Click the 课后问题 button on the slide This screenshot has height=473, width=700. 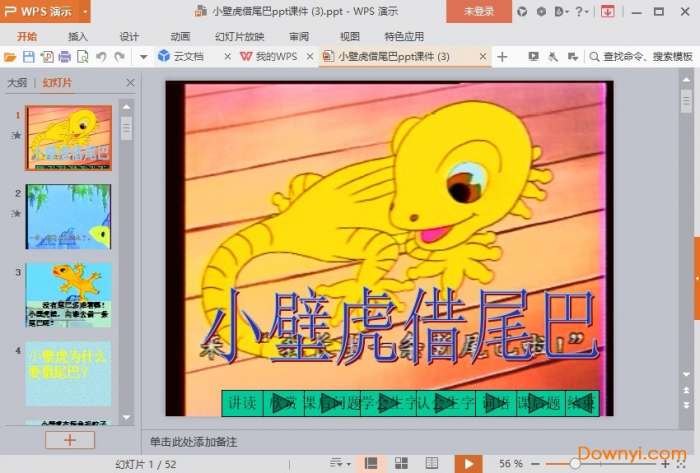(332, 403)
